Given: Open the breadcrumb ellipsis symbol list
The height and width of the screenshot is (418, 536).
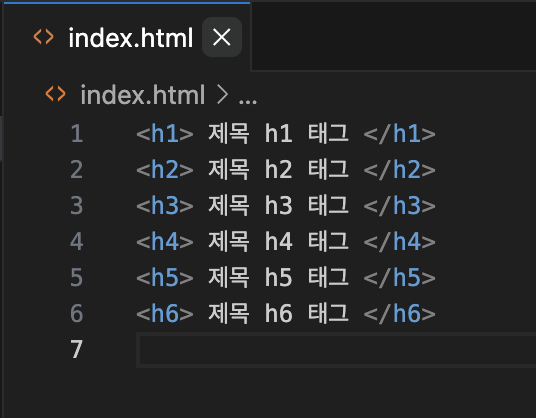Looking at the screenshot, I should [248, 102].
